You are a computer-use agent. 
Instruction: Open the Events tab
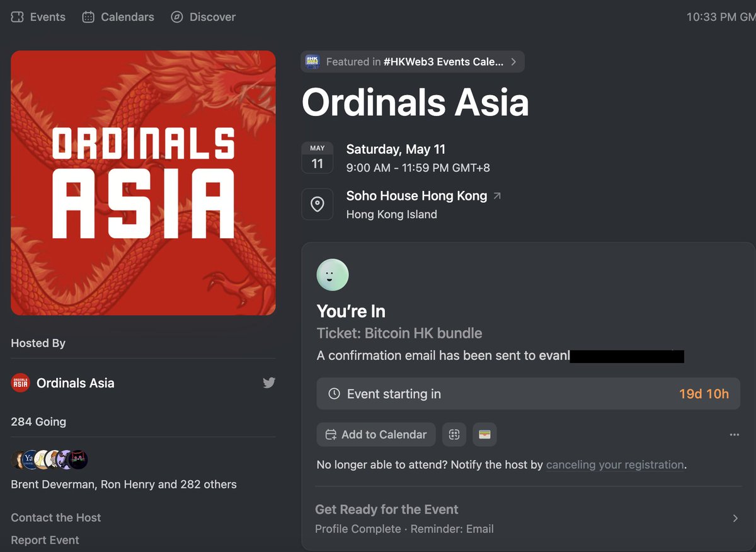(38, 17)
